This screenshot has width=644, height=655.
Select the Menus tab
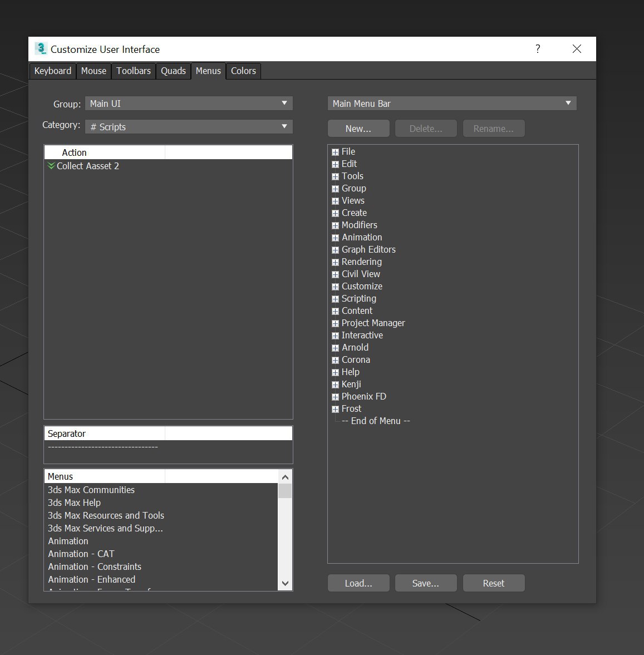pos(208,71)
